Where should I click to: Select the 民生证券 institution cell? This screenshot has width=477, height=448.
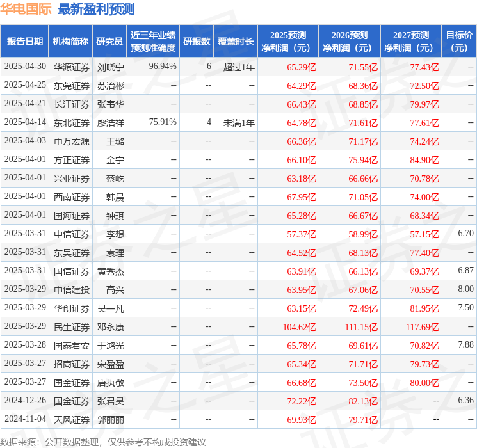(x=72, y=327)
